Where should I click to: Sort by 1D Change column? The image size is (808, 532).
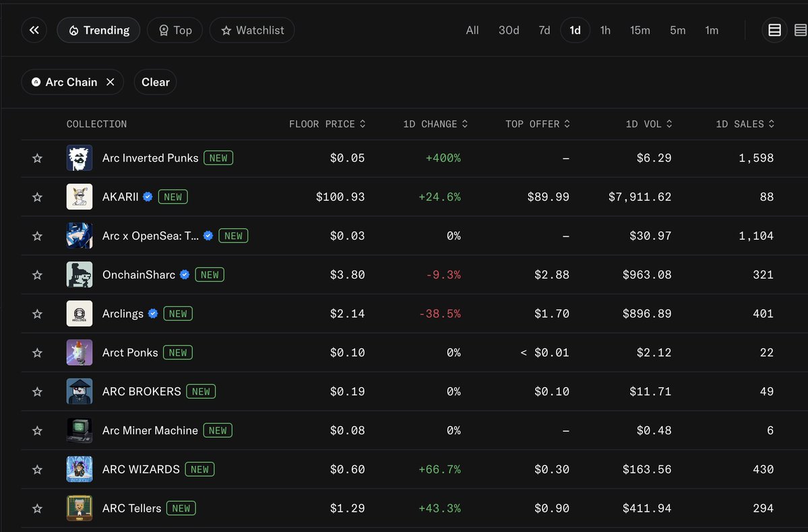pos(435,124)
